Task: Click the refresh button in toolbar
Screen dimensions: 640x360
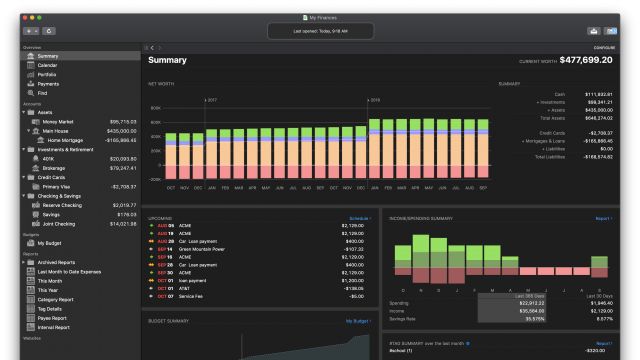Action: (x=49, y=31)
